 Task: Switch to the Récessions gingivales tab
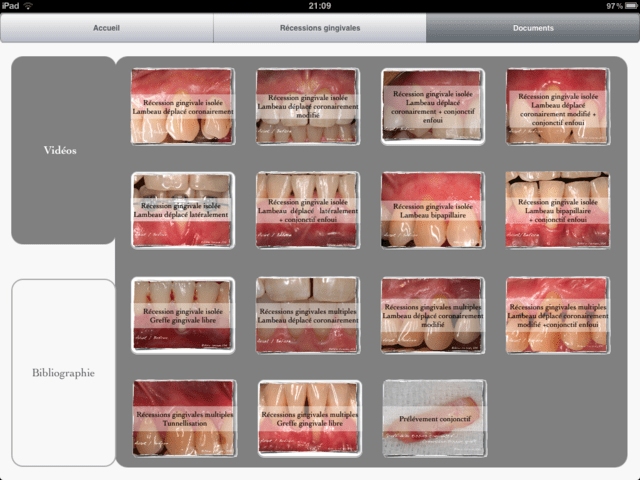[x=319, y=28]
